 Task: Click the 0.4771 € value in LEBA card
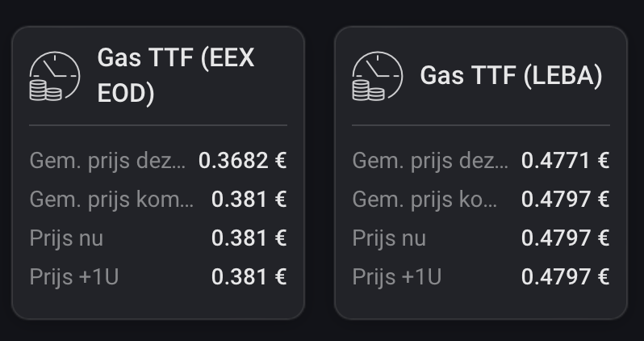tap(565, 160)
